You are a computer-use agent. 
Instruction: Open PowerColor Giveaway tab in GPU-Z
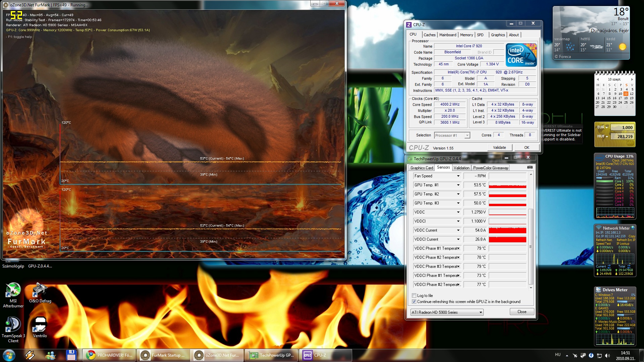[490, 168]
